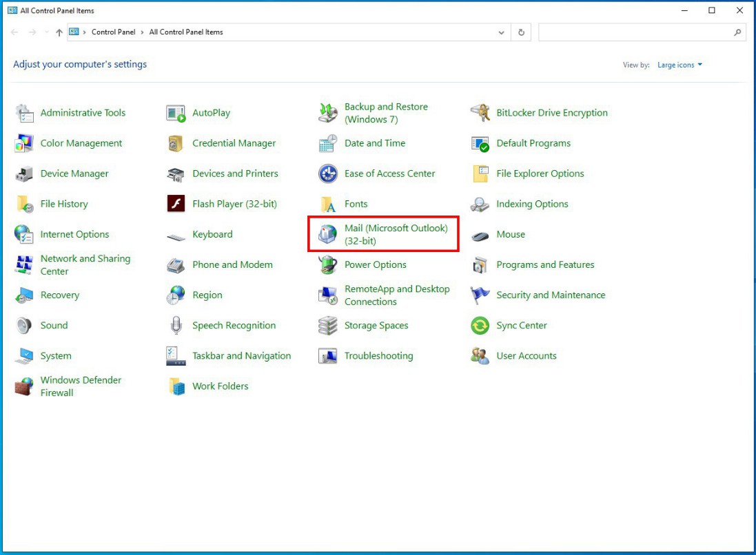
Task: Open the Work Folders icon
Action: click(x=176, y=386)
